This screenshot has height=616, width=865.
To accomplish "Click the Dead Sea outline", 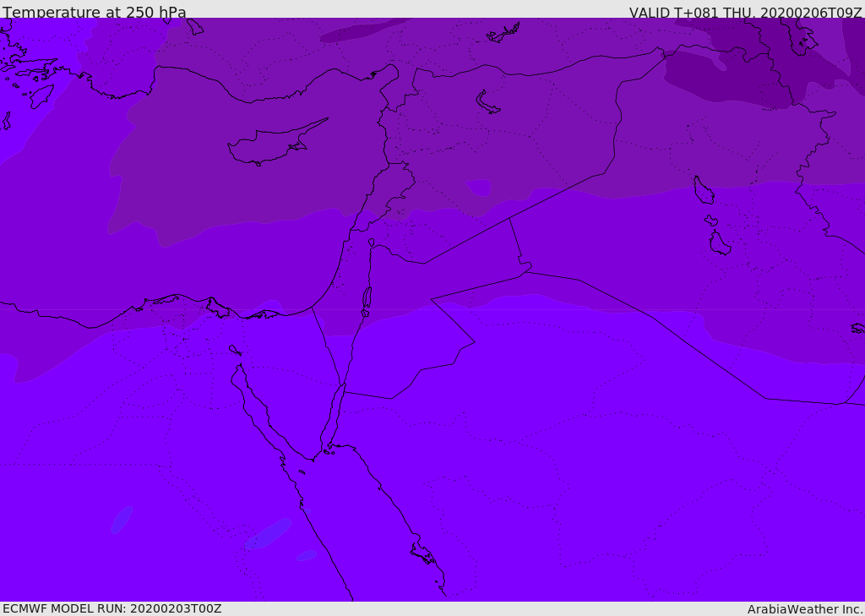I will tap(367, 297).
